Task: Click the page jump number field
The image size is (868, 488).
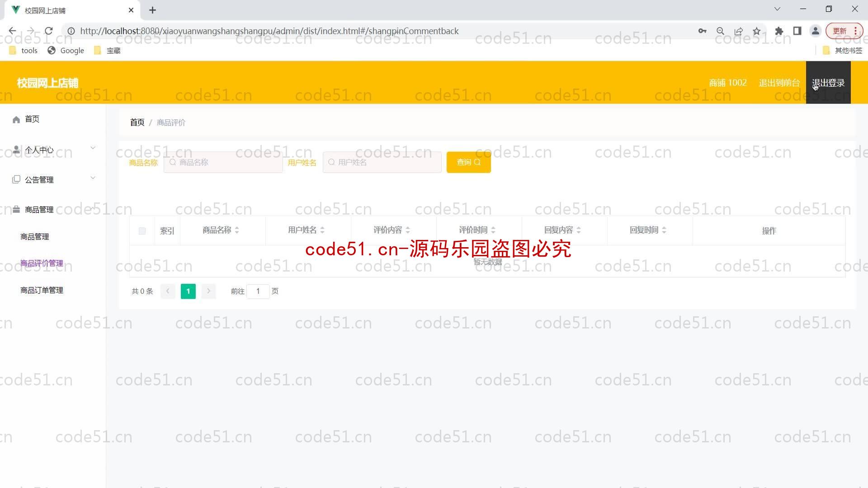Action: [x=258, y=291]
